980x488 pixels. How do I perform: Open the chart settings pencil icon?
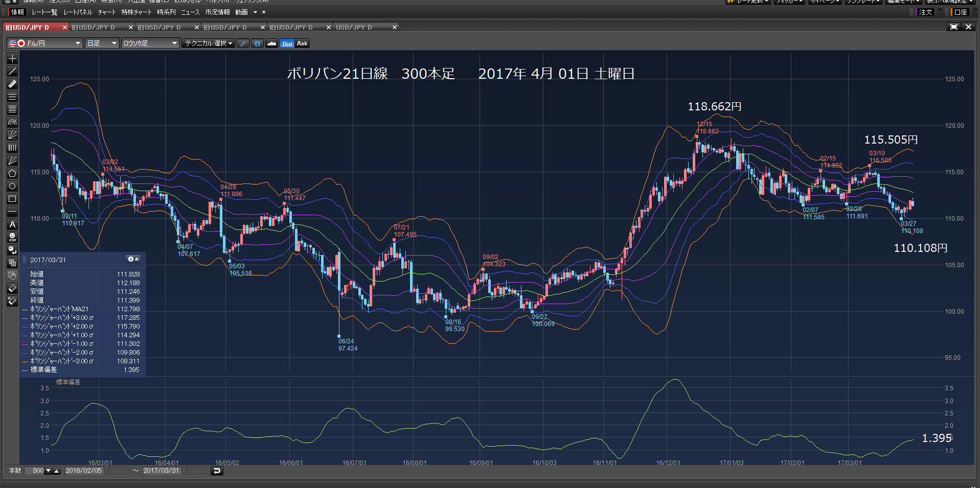pos(243,43)
